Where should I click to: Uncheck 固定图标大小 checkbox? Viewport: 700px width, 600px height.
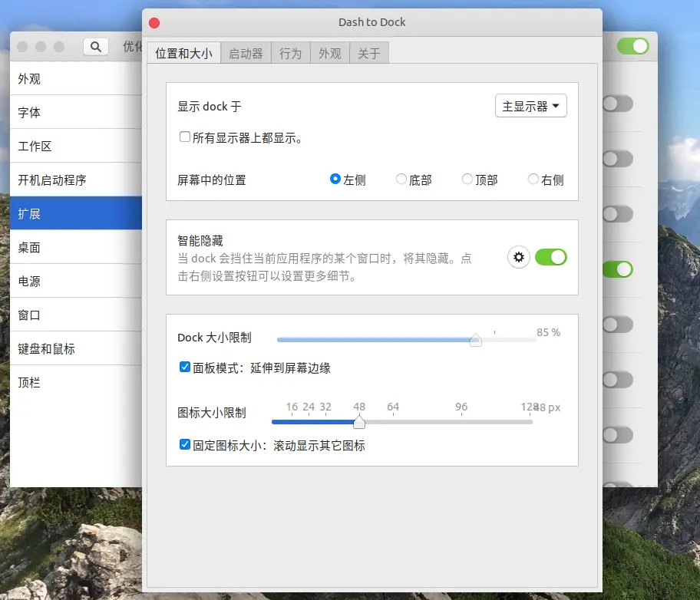tap(184, 445)
